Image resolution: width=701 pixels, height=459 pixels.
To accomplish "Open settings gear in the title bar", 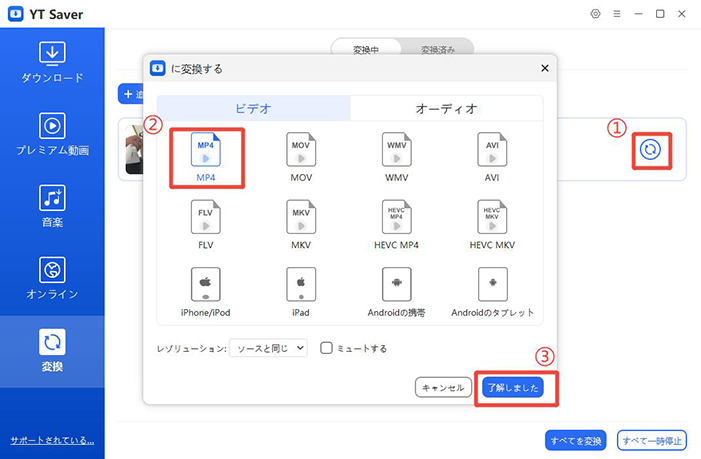I will click(595, 14).
